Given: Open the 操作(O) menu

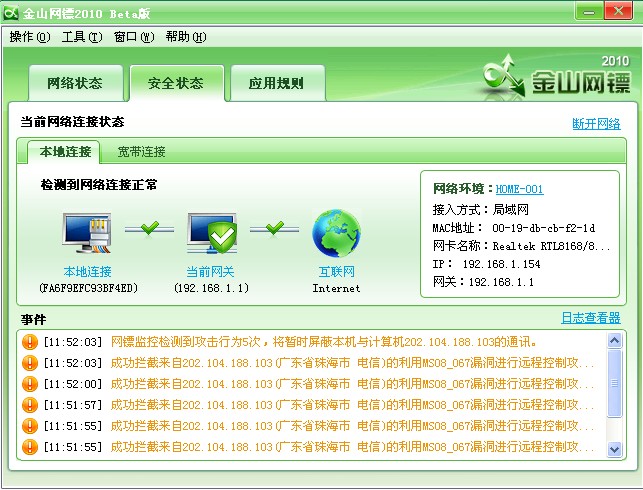Looking at the screenshot, I should [30, 37].
